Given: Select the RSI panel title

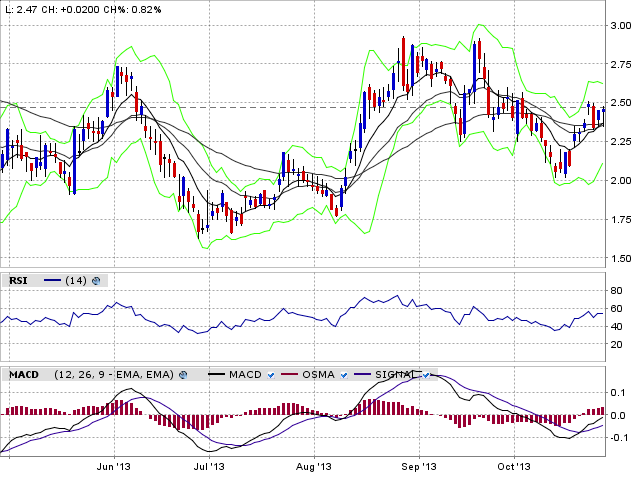Looking at the screenshot, I should (x=17, y=282).
